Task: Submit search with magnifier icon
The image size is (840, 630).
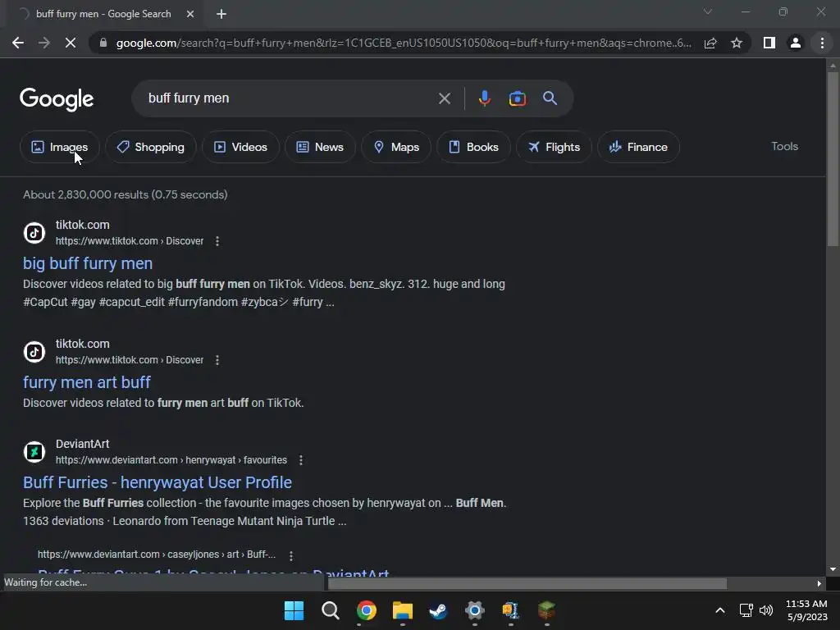Action: coord(550,98)
